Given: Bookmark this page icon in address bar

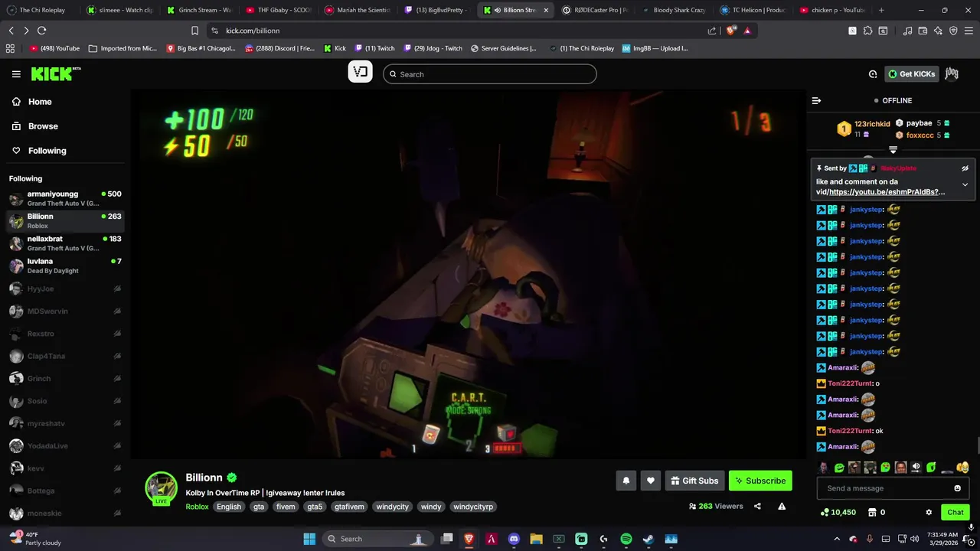Looking at the screenshot, I should tap(194, 31).
